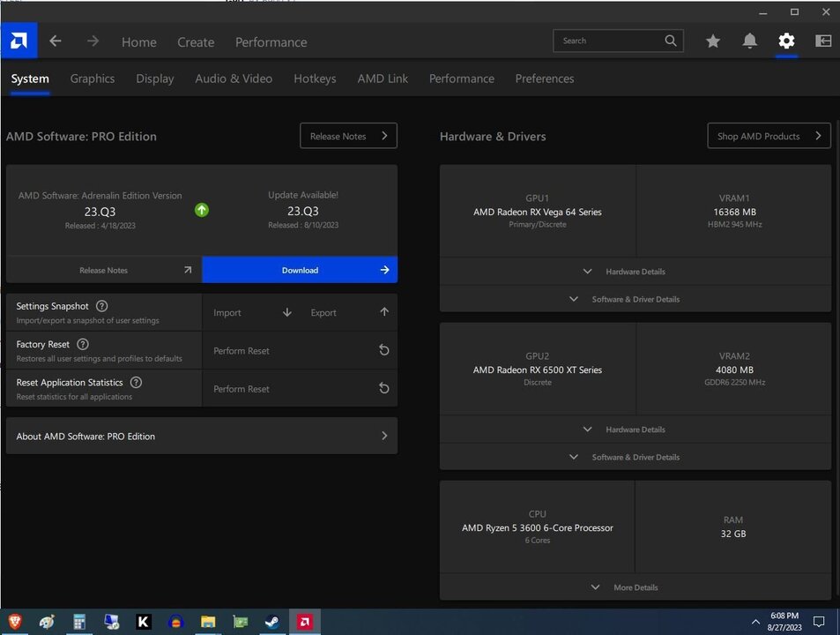Click the AMD logo home icon
Viewport: 840px width, 635px height.
coord(19,41)
